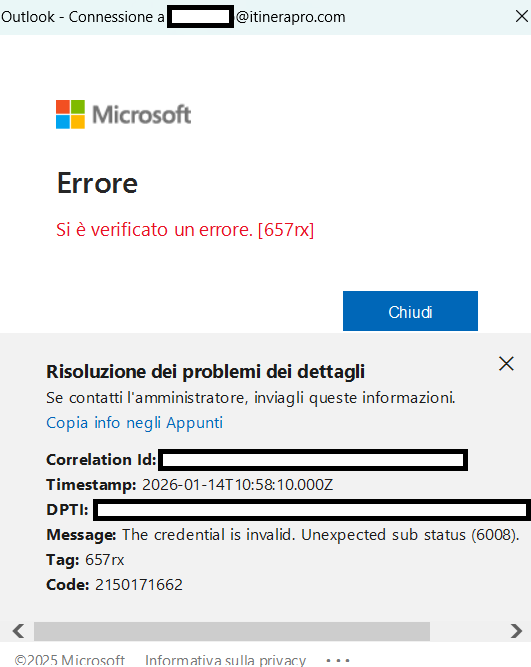This screenshot has height=667, width=531.
Task: Open Informativa sulla privacy link
Action: [225, 660]
